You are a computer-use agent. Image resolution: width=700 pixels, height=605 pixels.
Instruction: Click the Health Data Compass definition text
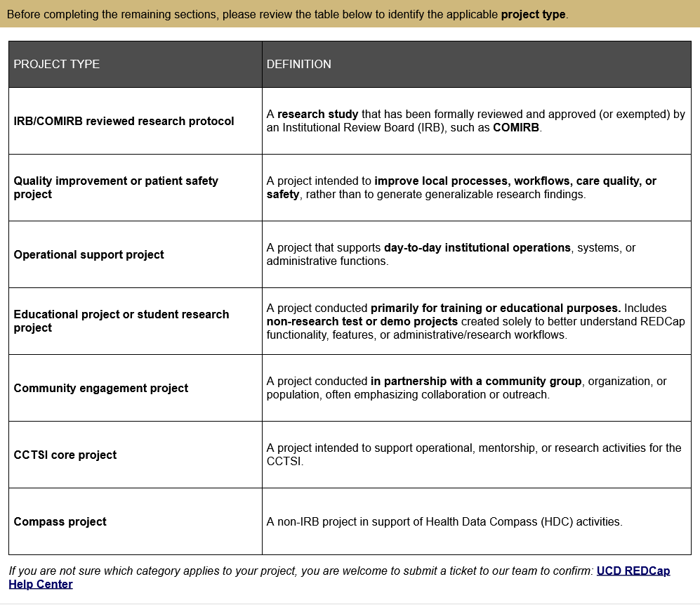click(444, 521)
